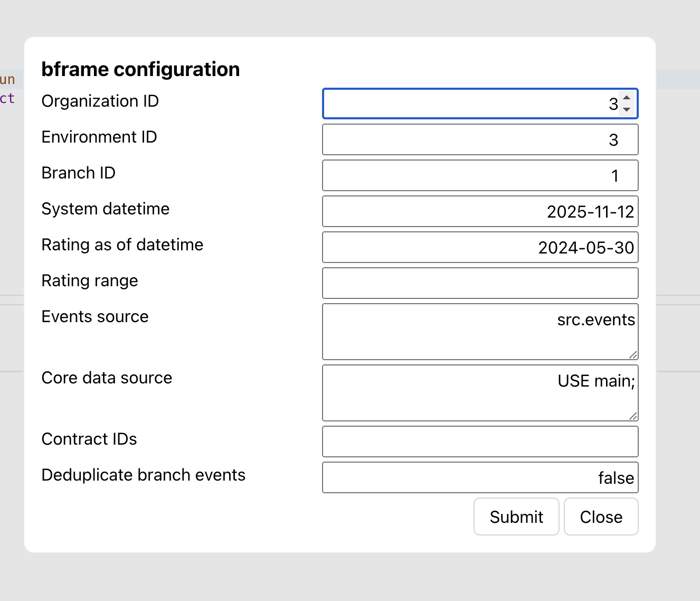The width and height of the screenshot is (700, 601).
Task: Close the bframe configuration dialog
Action: [x=601, y=517]
